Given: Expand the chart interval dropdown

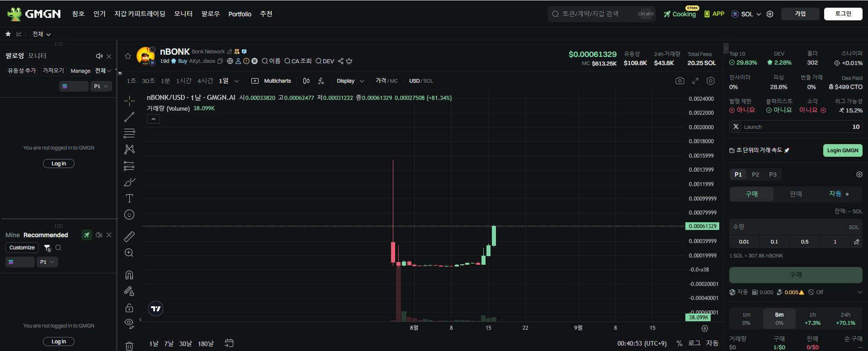Looking at the screenshot, I should [236, 81].
